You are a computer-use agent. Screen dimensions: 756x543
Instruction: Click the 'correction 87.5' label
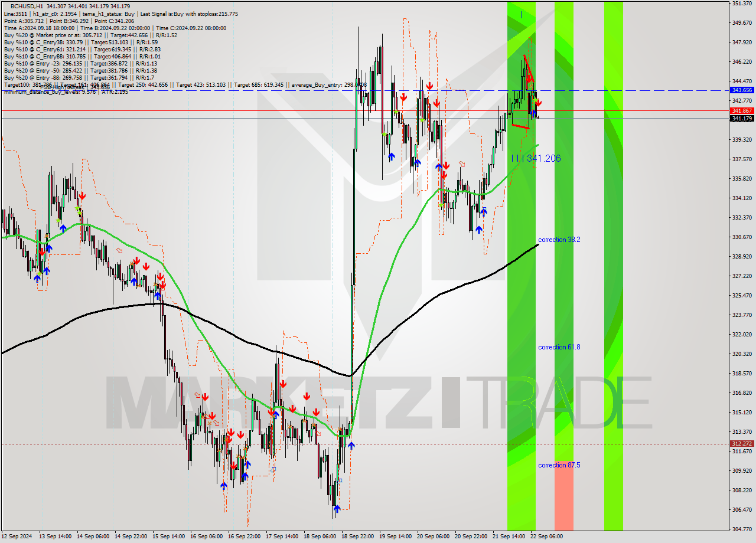click(559, 465)
